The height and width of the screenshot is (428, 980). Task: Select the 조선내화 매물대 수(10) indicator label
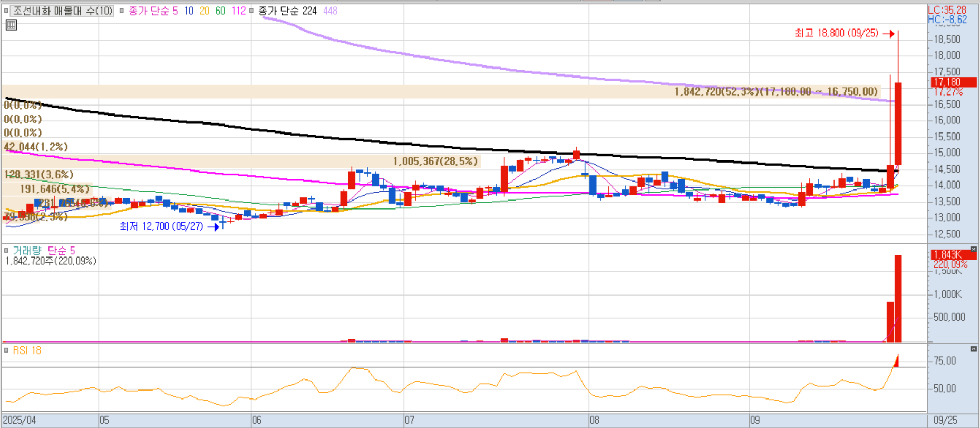(x=63, y=11)
